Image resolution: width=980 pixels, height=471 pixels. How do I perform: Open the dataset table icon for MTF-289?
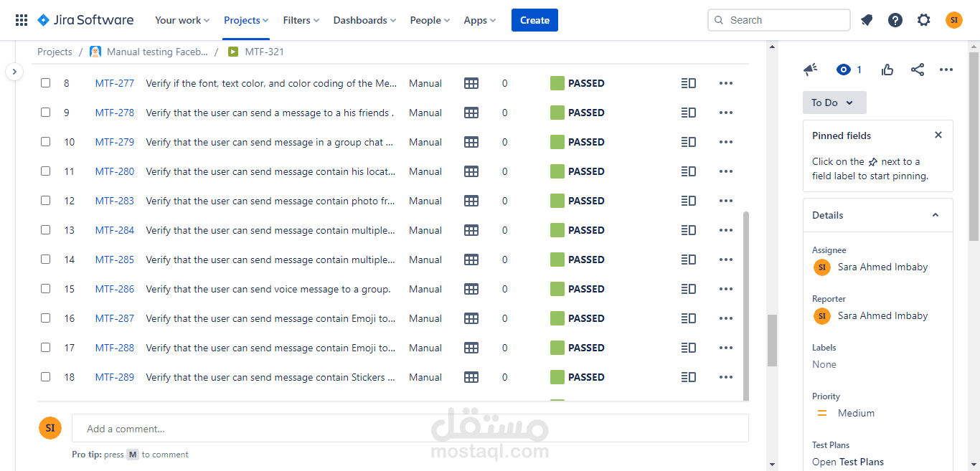pos(471,377)
